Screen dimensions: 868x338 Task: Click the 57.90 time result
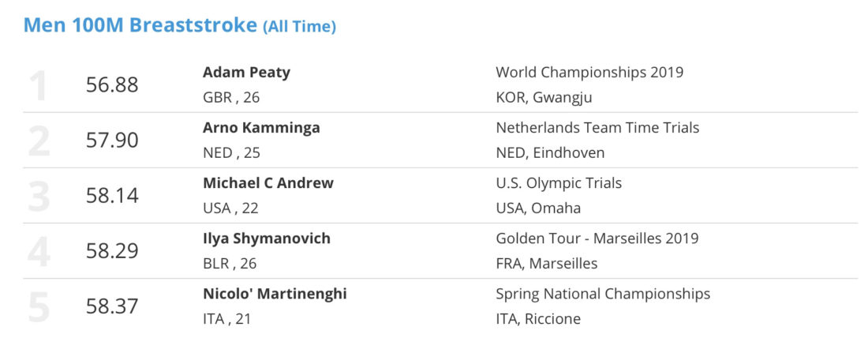tap(112, 141)
